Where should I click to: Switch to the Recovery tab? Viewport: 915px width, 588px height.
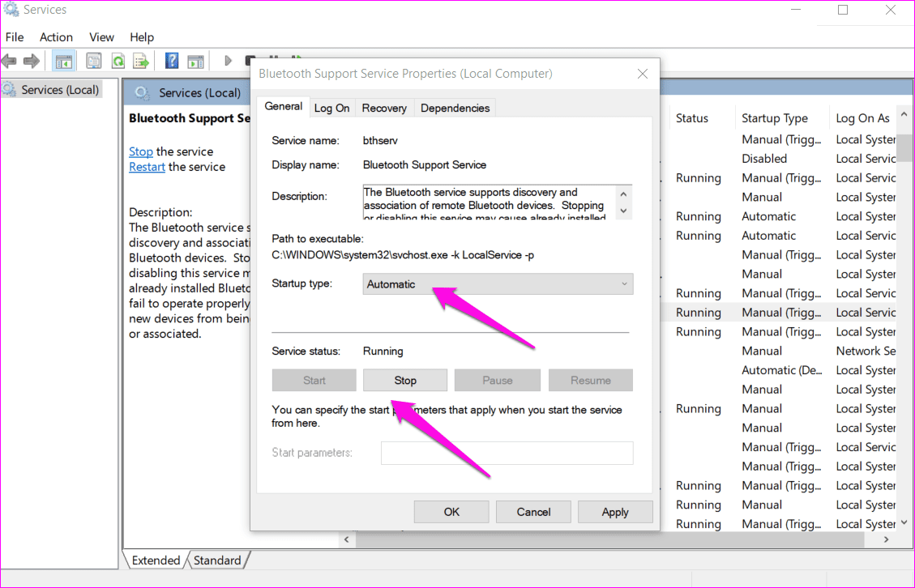[384, 108]
